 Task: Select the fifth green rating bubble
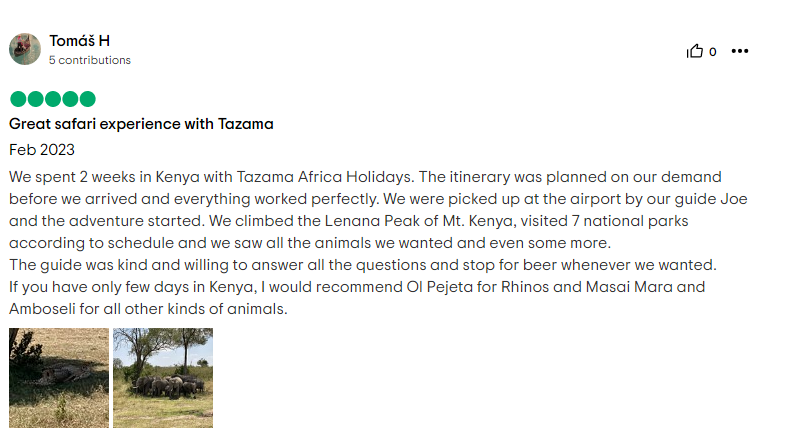87,99
